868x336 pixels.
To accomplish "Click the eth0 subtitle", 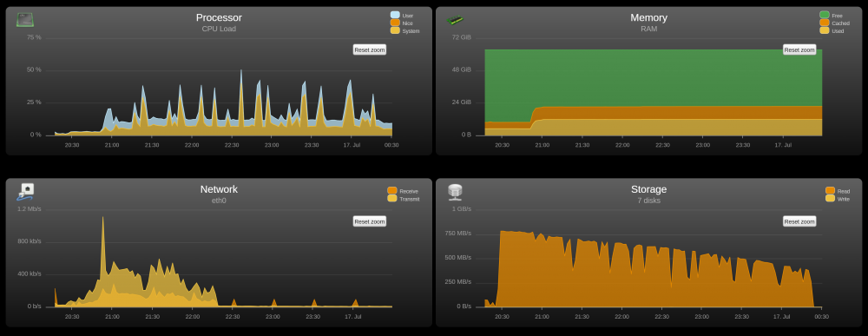I will pyautogui.click(x=219, y=201).
